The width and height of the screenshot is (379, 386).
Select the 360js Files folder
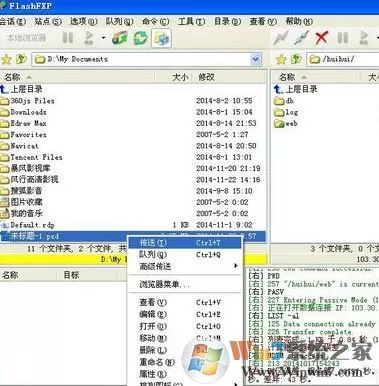(x=27, y=101)
